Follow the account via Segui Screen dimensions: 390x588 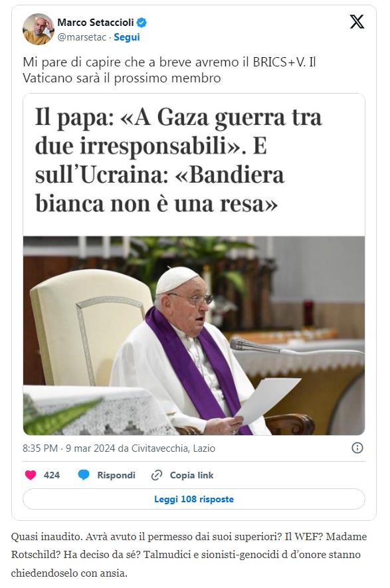pos(127,37)
